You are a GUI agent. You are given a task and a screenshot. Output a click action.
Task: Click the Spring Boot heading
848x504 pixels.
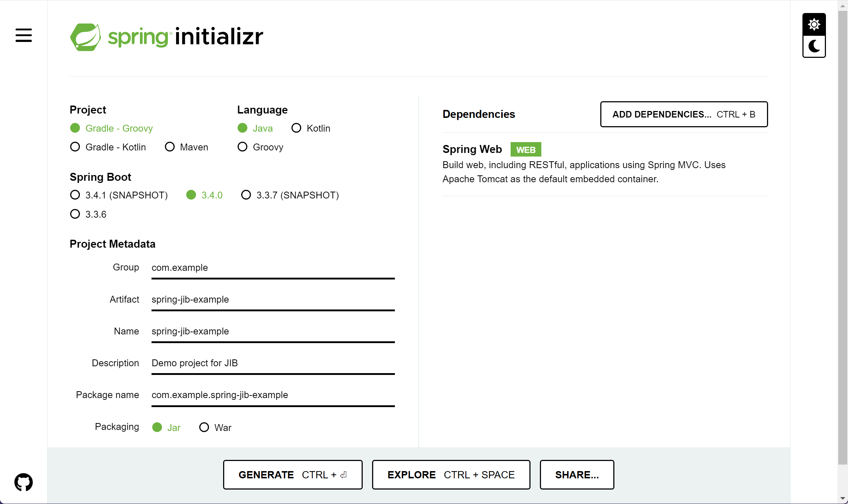pos(100,177)
